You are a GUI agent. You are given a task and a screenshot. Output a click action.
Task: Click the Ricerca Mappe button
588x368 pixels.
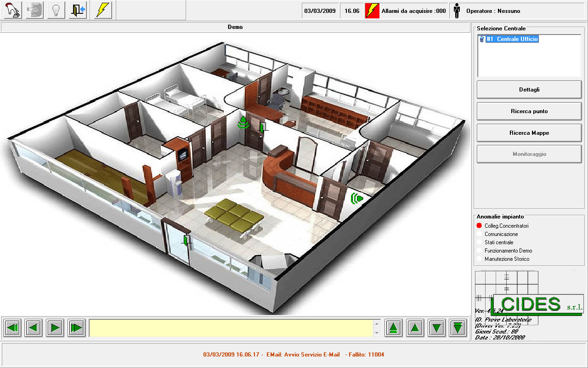[529, 133]
